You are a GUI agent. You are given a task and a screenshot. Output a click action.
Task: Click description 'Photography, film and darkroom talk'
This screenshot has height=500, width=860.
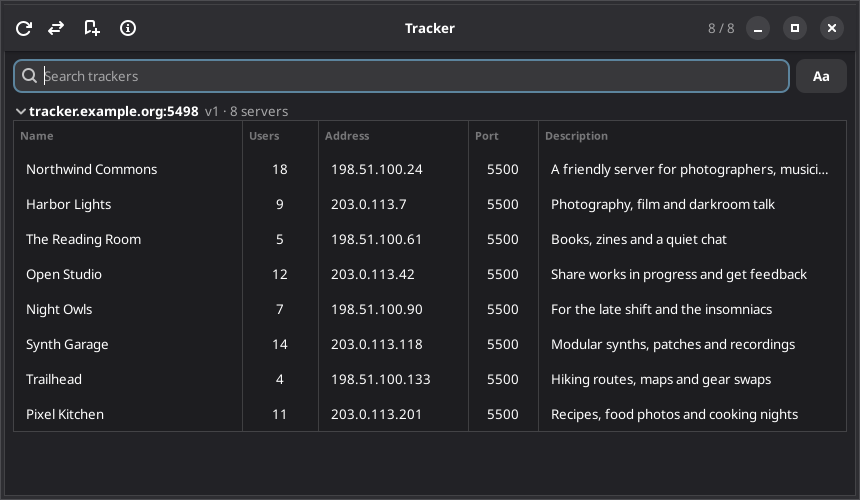(x=663, y=204)
